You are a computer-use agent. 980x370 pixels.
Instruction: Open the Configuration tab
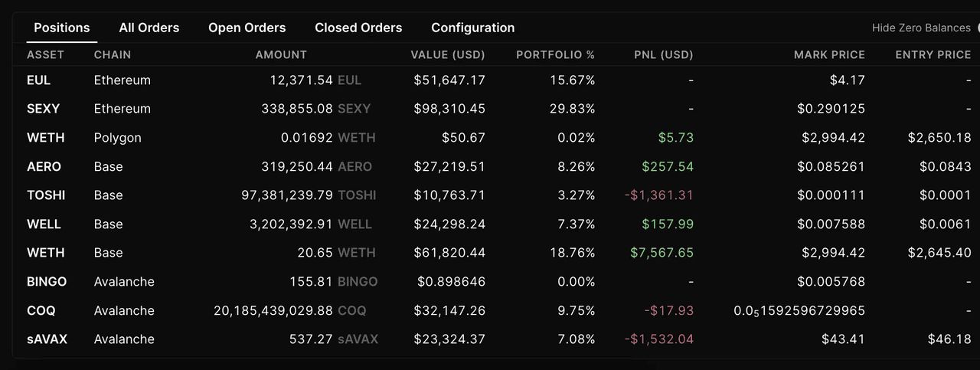tap(472, 28)
